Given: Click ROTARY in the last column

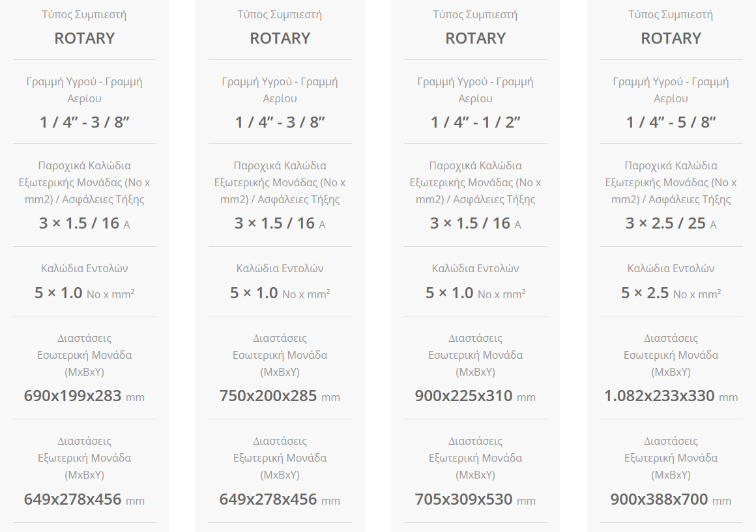Looking at the screenshot, I should click(x=671, y=38).
